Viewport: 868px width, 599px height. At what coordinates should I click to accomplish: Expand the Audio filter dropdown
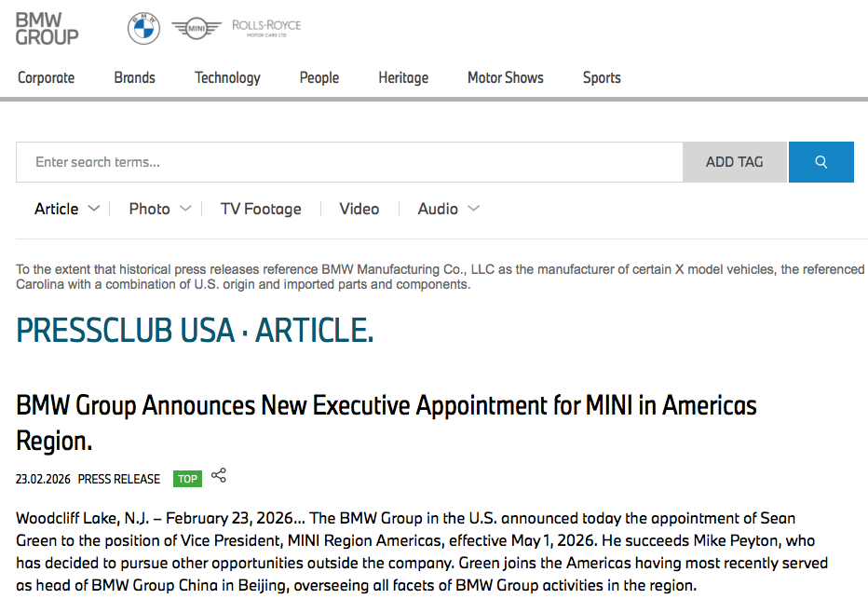point(448,209)
